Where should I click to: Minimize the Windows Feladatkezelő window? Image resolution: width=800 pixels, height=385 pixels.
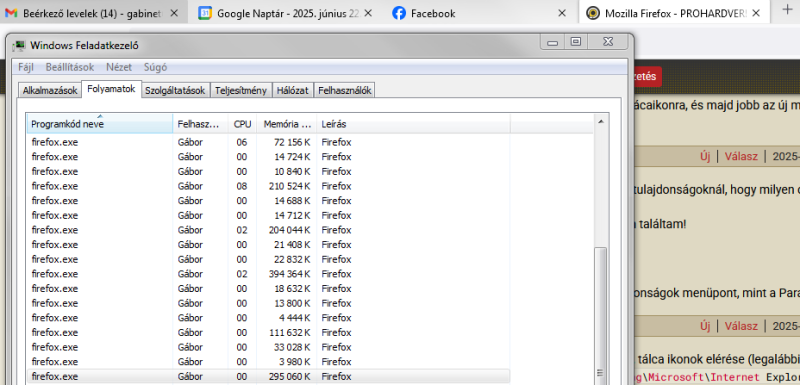[553, 42]
